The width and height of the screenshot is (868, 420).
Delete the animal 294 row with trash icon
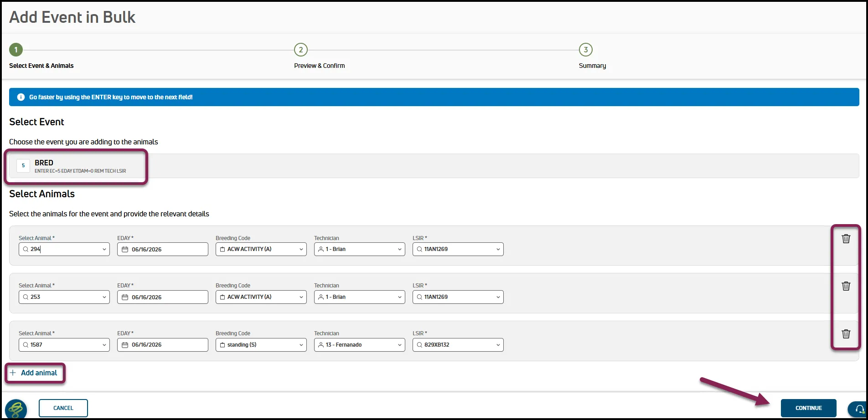point(846,239)
